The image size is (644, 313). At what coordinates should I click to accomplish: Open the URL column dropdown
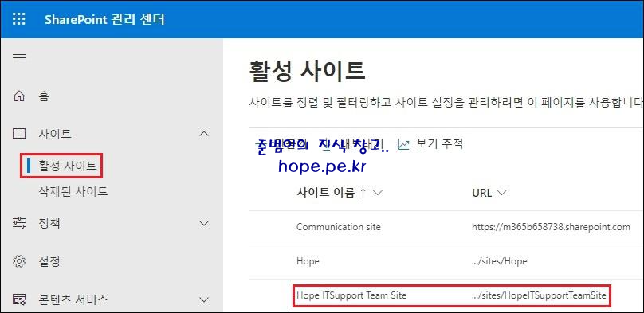(x=501, y=193)
